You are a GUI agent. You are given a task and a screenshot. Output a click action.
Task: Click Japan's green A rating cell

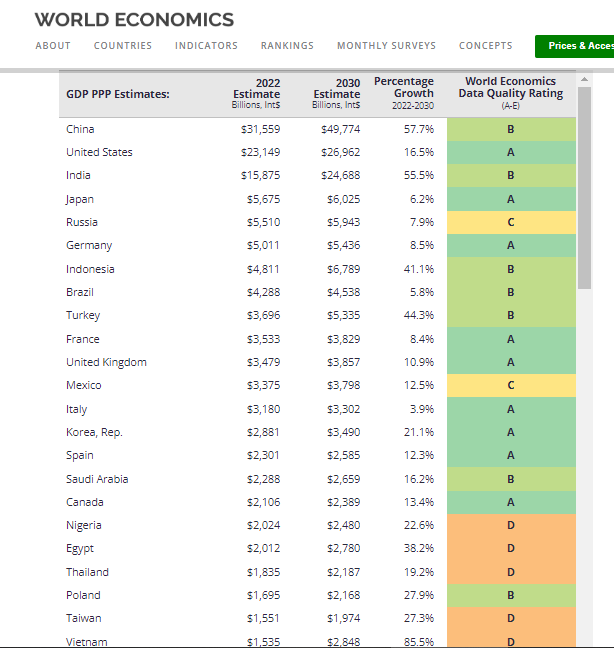click(511, 199)
